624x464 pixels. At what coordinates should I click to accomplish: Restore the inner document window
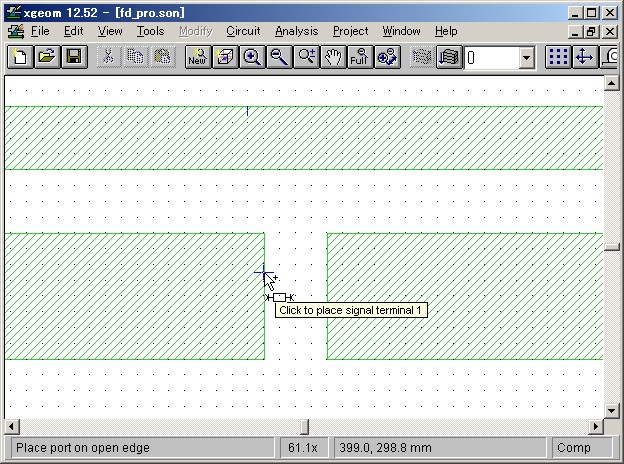[x=591, y=31]
